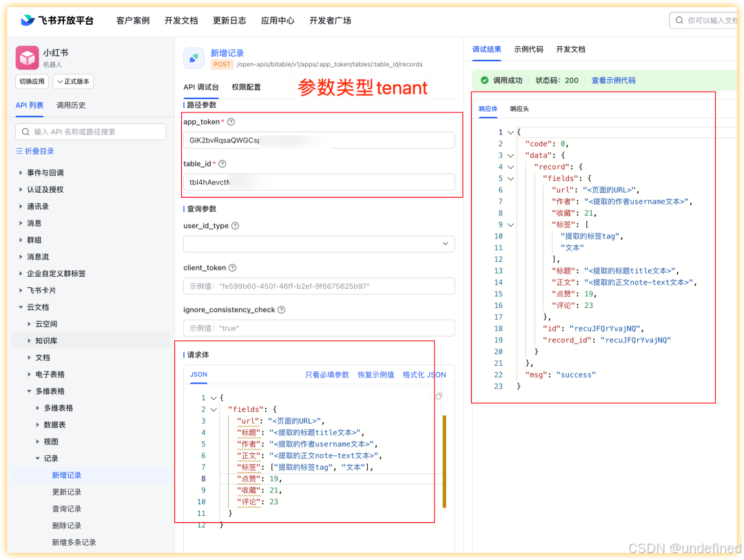The height and width of the screenshot is (560, 744).
Task: Expand the 消息流 tree node
Action: 21,257
